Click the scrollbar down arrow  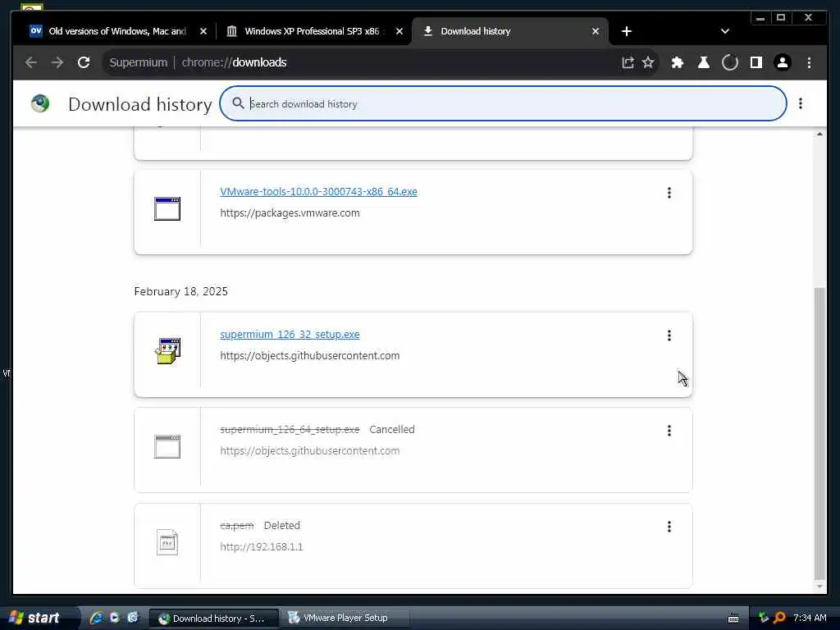point(819,587)
